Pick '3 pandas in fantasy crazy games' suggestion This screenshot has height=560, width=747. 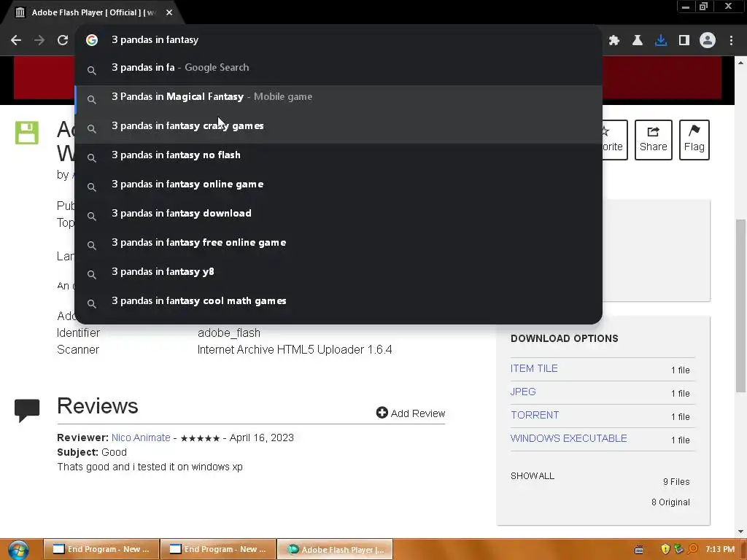click(338, 125)
